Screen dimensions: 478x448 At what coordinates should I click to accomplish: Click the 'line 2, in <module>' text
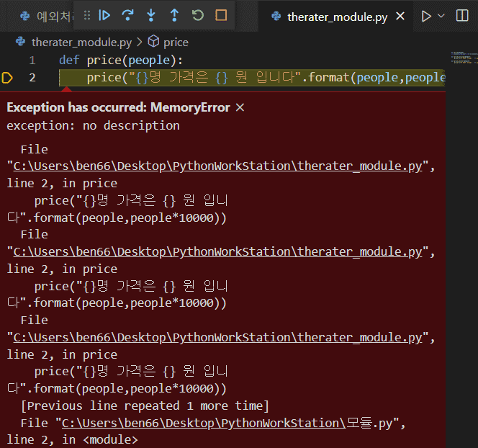click(x=72, y=440)
